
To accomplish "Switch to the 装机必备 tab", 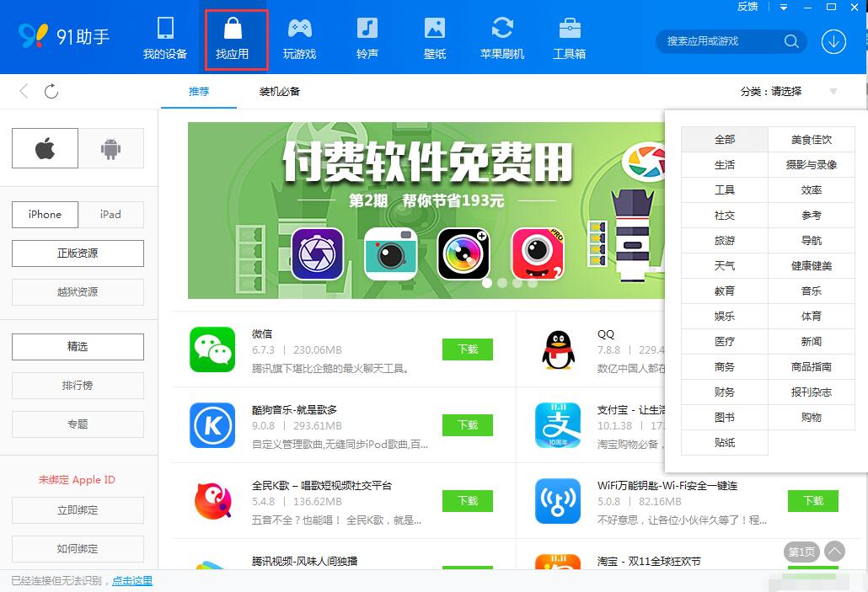I will coord(280,91).
